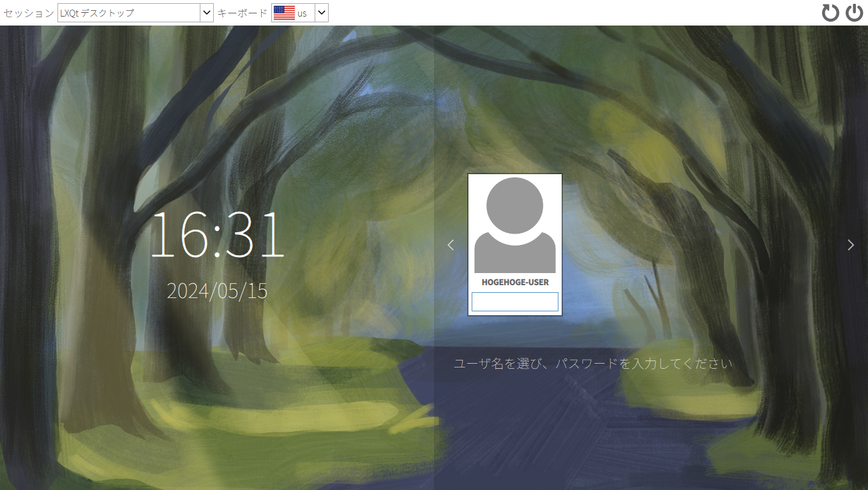
Task: Click the ユーザ名を選び password prompt message
Action: pos(592,364)
